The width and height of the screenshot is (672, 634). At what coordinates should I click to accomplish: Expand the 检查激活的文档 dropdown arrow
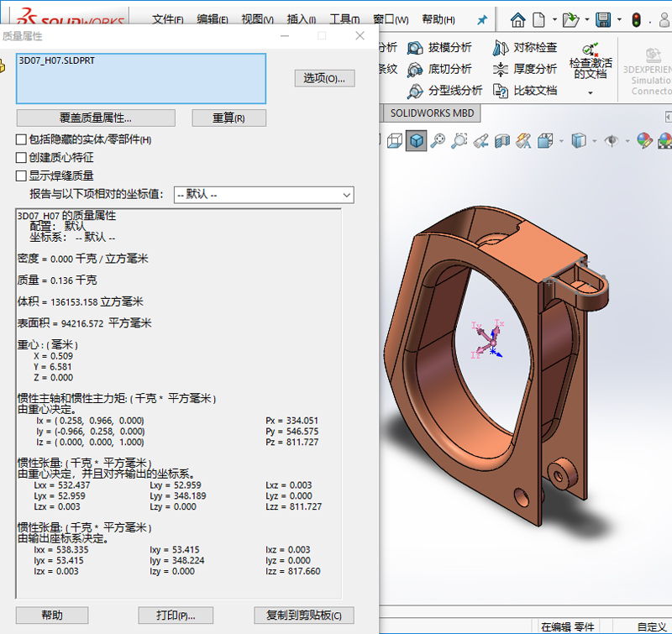click(x=590, y=92)
